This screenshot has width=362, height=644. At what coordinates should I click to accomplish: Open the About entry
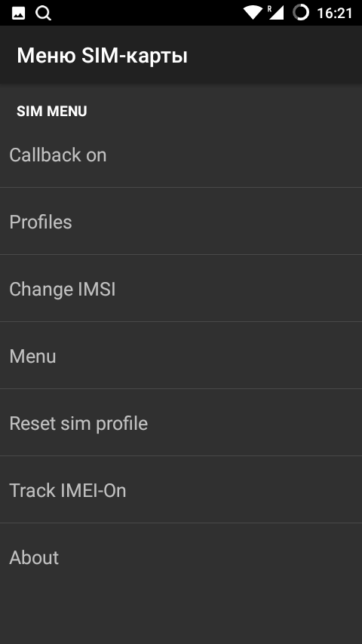181,557
